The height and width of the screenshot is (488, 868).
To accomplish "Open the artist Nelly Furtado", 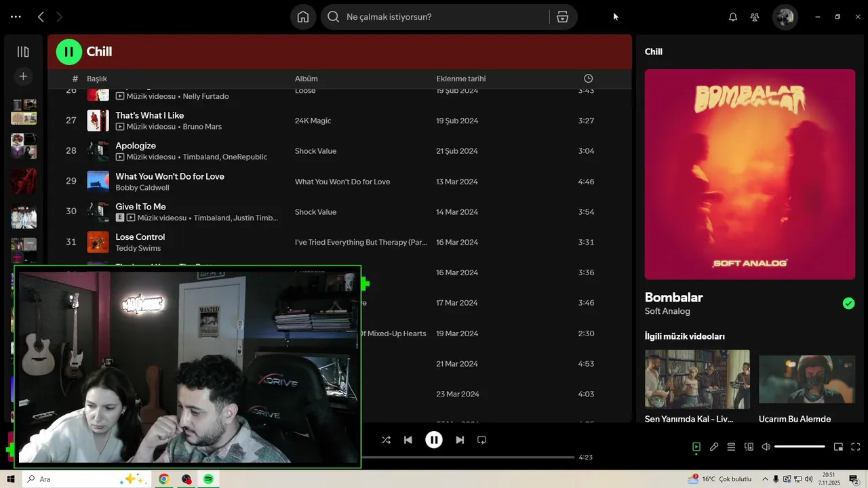I will (205, 96).
